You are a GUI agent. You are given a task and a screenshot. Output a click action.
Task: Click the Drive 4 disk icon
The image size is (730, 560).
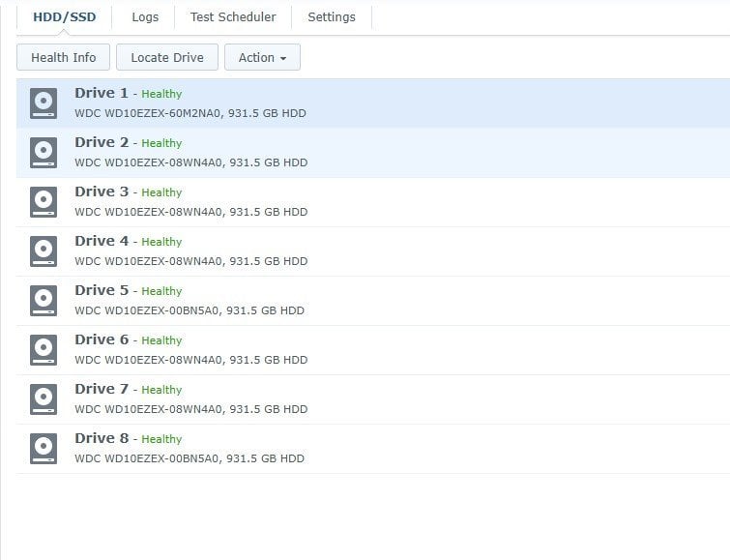click(44, 251)
